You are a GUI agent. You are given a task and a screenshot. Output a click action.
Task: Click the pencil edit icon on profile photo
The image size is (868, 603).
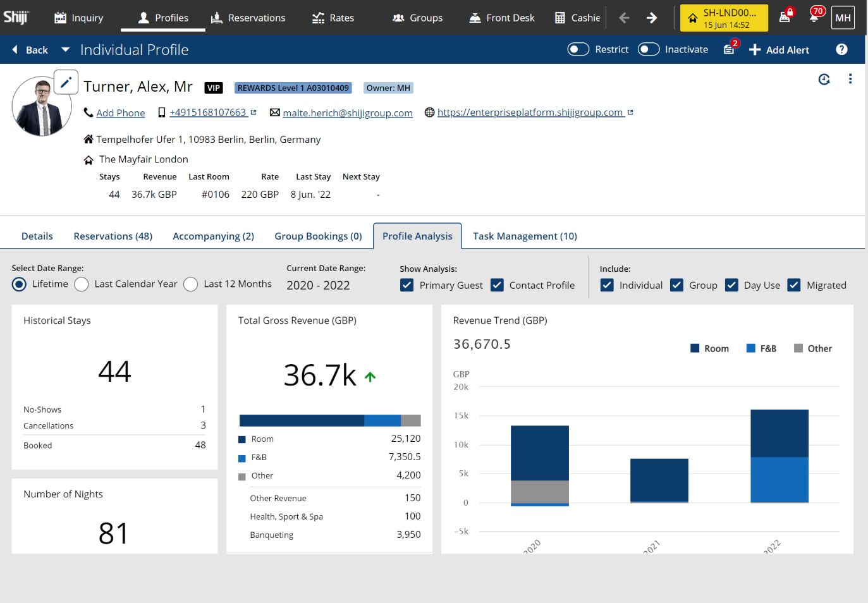[x=66, y=82]
